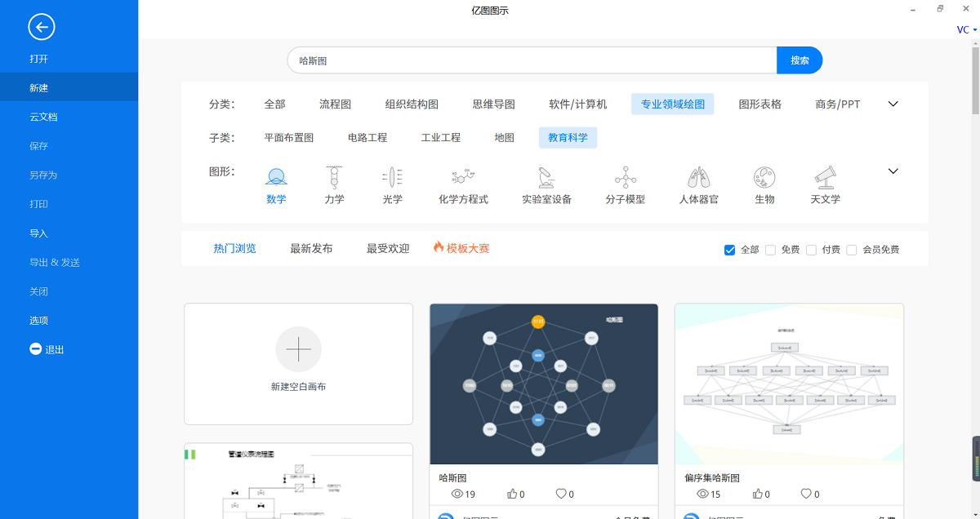Switch to the 最受欢迎 tab

pyautogui.click(x=388, y=248)
